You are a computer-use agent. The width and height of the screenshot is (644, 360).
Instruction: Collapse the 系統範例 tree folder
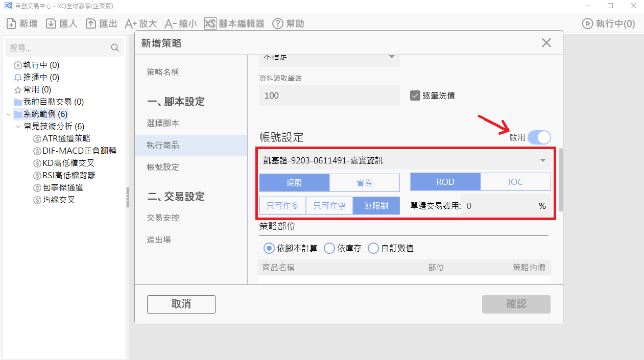click(9, 114)
